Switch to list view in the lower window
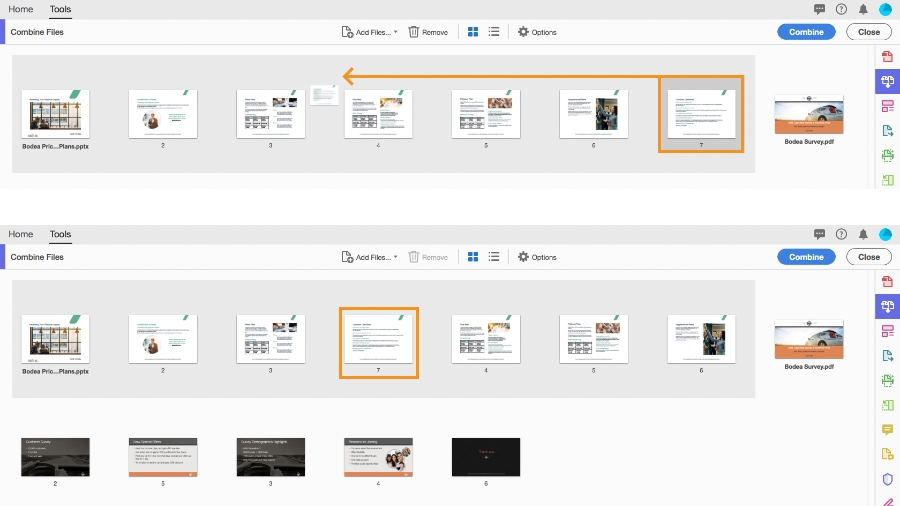900x506 pixels. pos(494,257)
